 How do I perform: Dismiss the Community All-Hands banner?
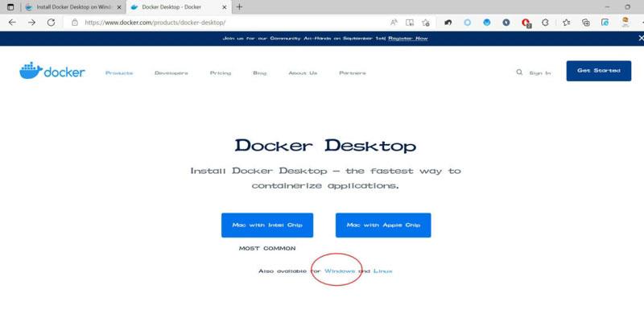(641, 38)
